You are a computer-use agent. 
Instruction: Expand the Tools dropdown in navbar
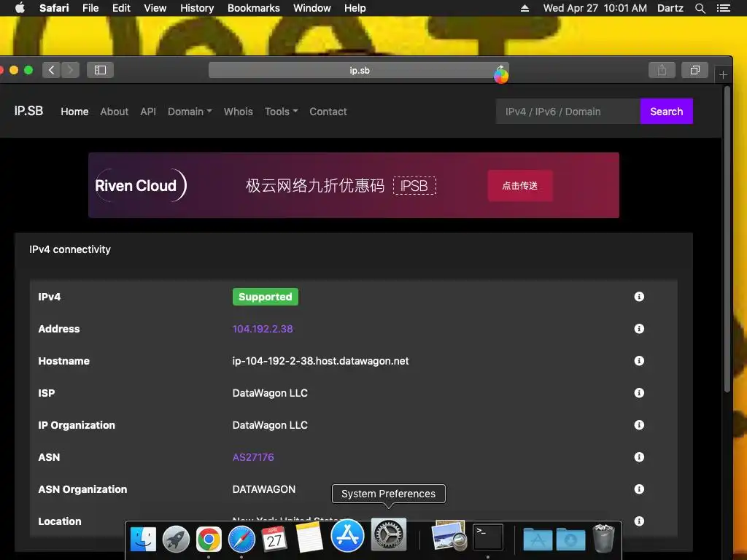281,112
